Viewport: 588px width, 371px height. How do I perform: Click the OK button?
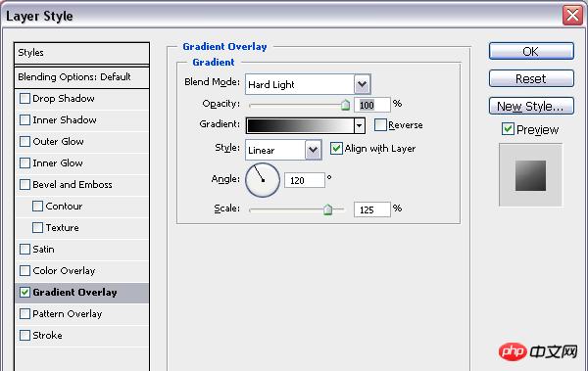531,51
